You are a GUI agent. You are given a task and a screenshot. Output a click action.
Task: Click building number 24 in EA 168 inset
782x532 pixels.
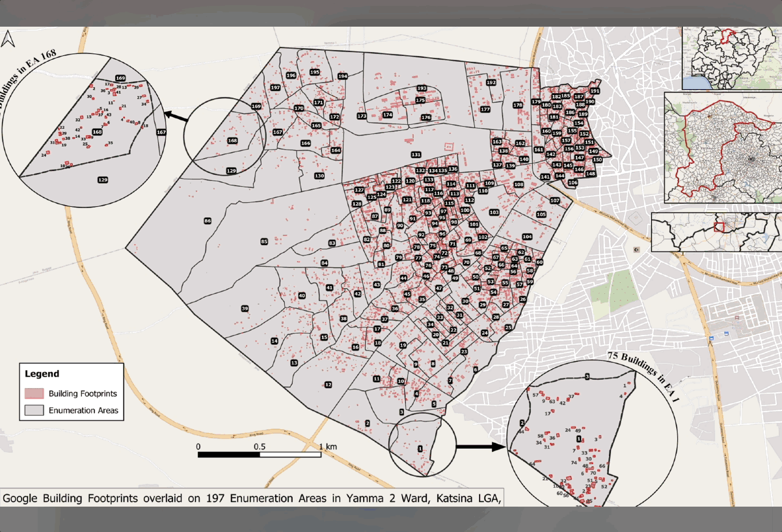44,155
